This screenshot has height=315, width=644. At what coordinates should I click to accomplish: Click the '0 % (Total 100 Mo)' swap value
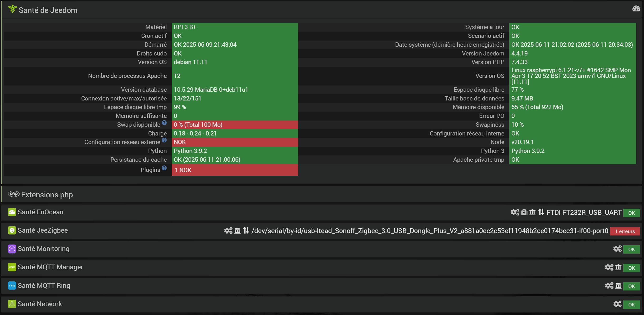pos(198,125)
